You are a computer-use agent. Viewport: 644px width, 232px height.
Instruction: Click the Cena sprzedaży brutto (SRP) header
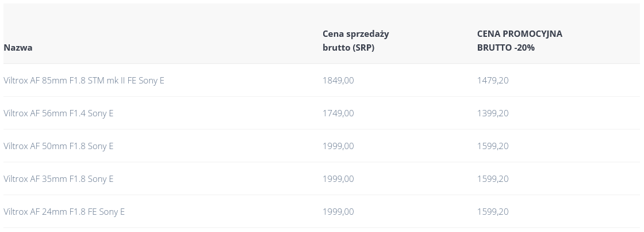pos(356,40)
